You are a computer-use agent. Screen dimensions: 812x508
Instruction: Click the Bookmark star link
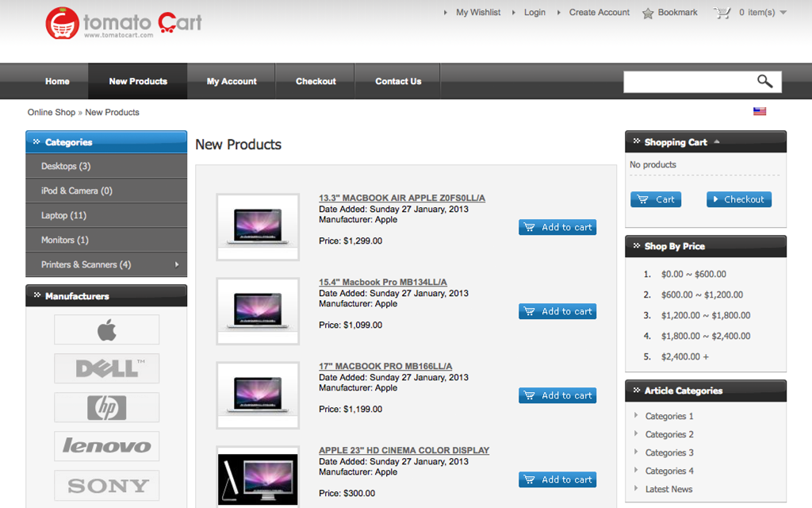click(669, 13)
